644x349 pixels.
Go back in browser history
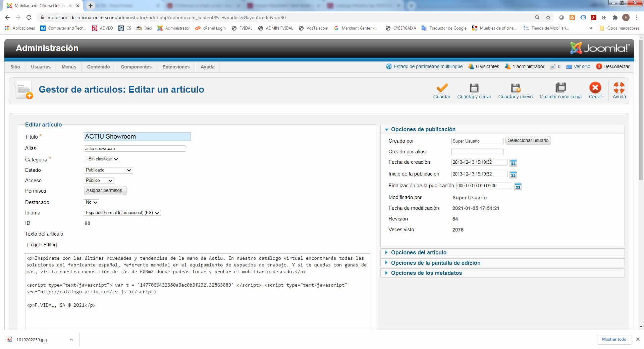[x=7, y=17]
